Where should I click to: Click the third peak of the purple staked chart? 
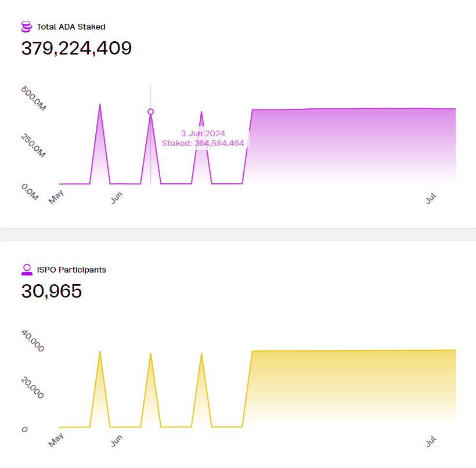coord(201,113)
